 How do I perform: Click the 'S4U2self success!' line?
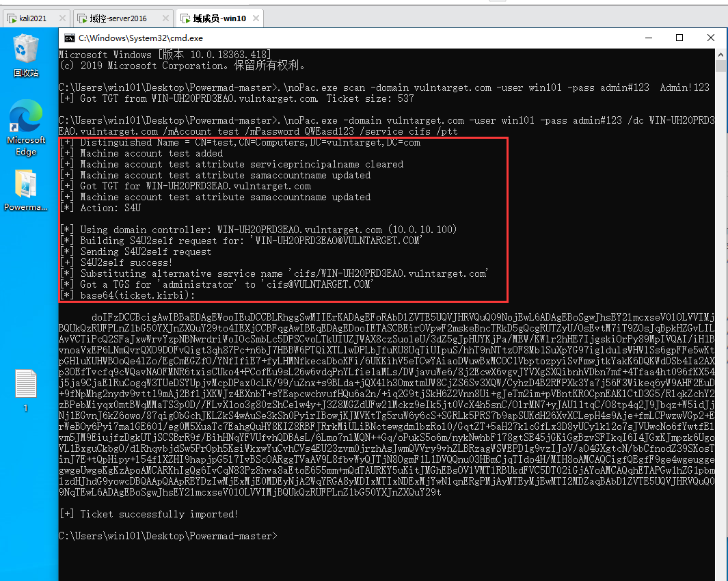click(x=116, y=262)
